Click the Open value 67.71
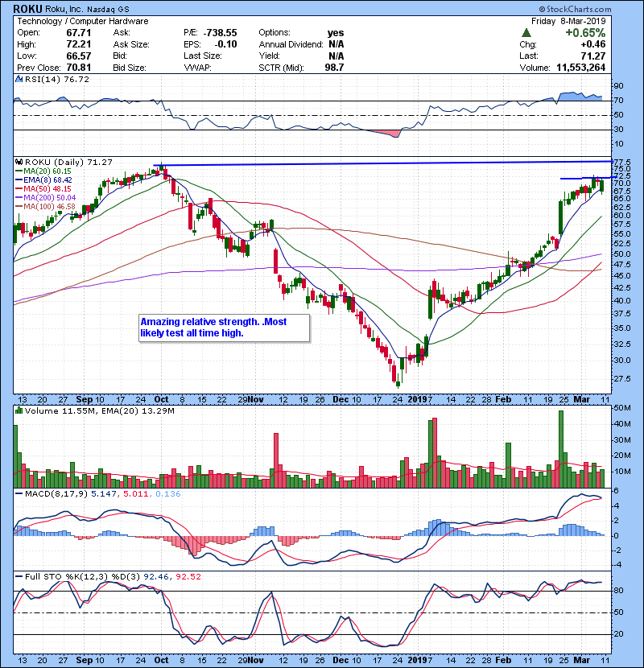The width and height of the screenshot is (644, 668). (x=78, y=33)
